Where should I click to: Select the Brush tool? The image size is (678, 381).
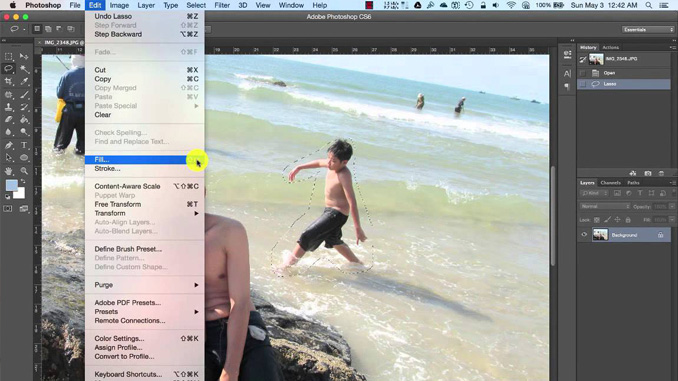click(24, 95)
